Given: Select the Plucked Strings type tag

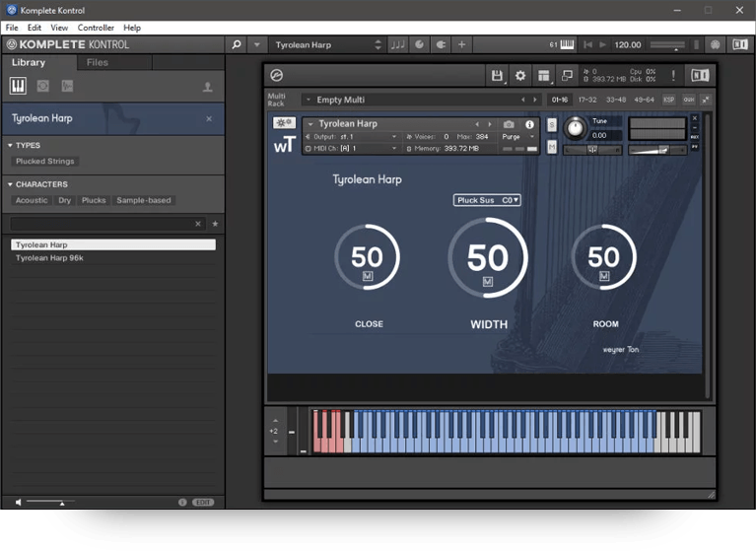Looking at the screenshot, I should [x=44, y=161].
